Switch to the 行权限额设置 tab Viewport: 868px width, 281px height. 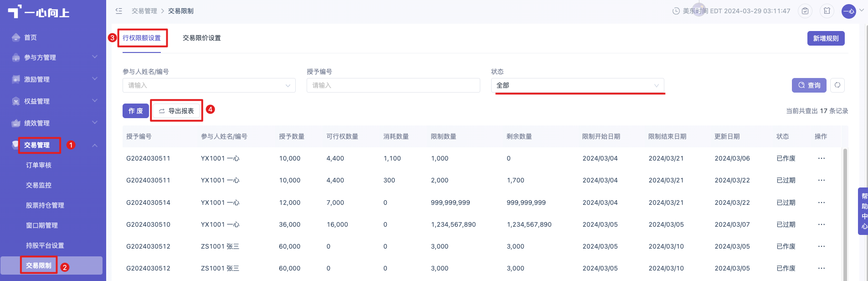click(142, 38)
